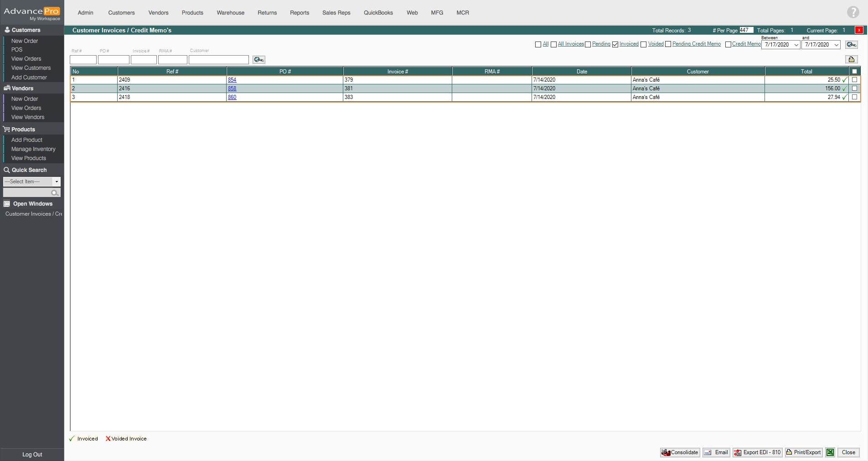Image resolution: width=868 pixels, height=461 pixels.
Task: Click the Quick Search magnifier icon
Action: point(55,193)
